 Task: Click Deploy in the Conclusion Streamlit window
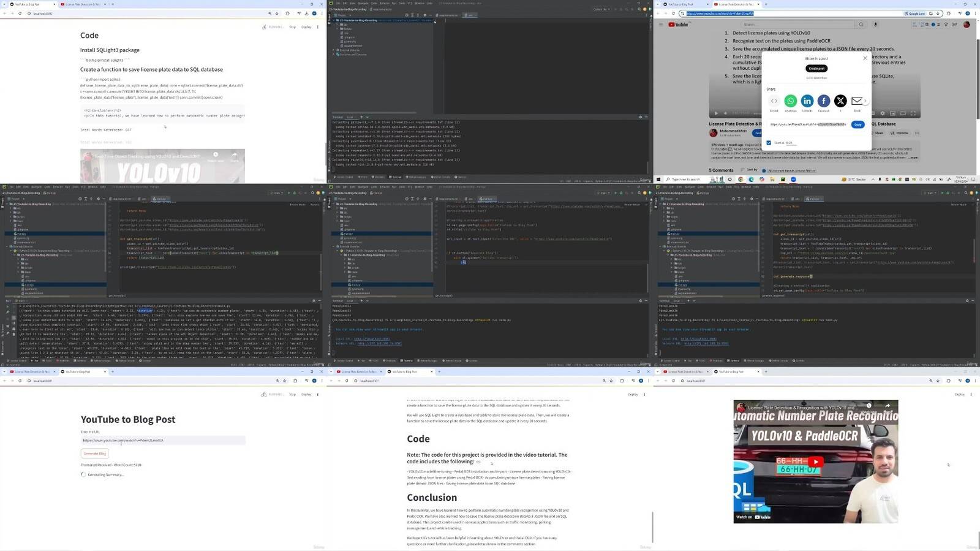633,394
